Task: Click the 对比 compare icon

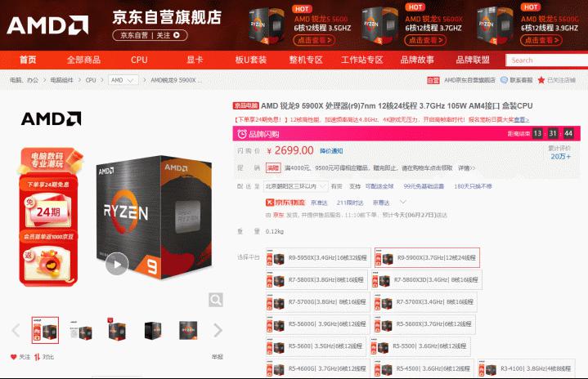Action: pyautogui.click(x=37, y=357)
